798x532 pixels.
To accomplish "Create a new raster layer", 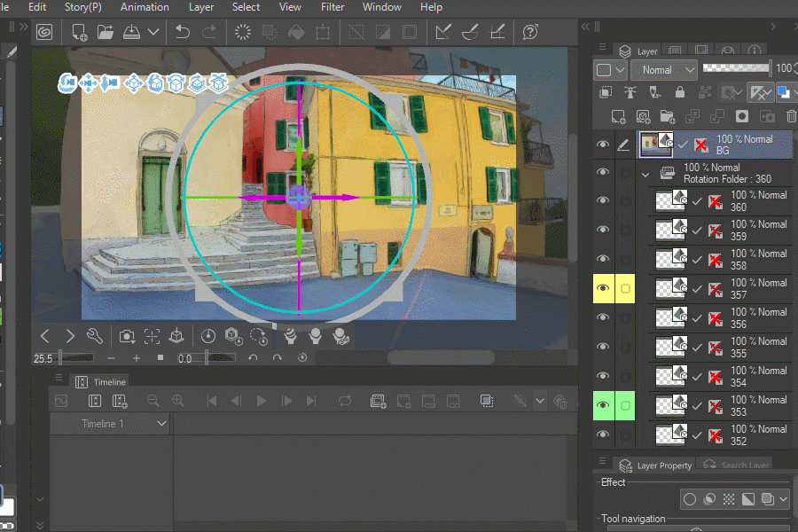I will [x=619, y=116].
